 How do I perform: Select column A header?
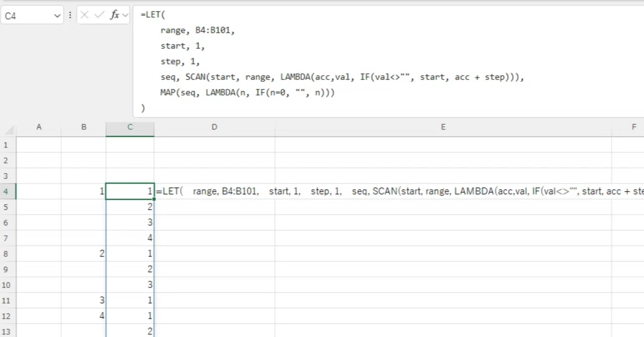(x=39, y=127)
